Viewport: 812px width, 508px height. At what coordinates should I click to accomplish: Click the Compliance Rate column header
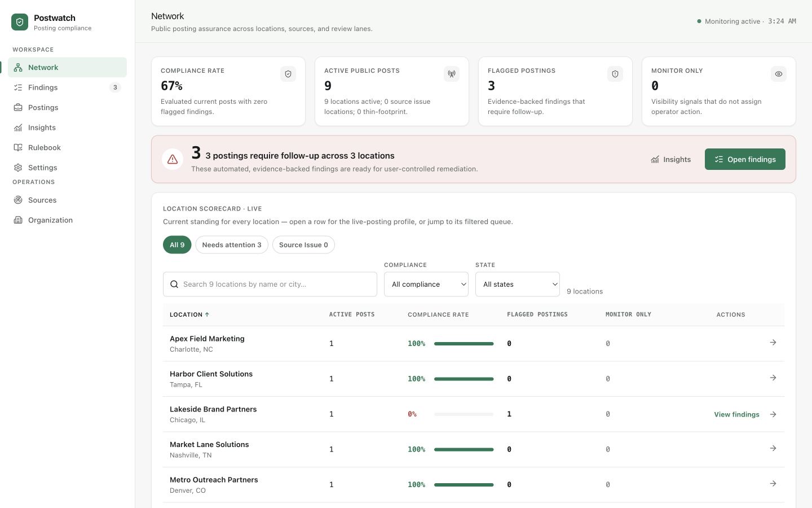point(438,314)
